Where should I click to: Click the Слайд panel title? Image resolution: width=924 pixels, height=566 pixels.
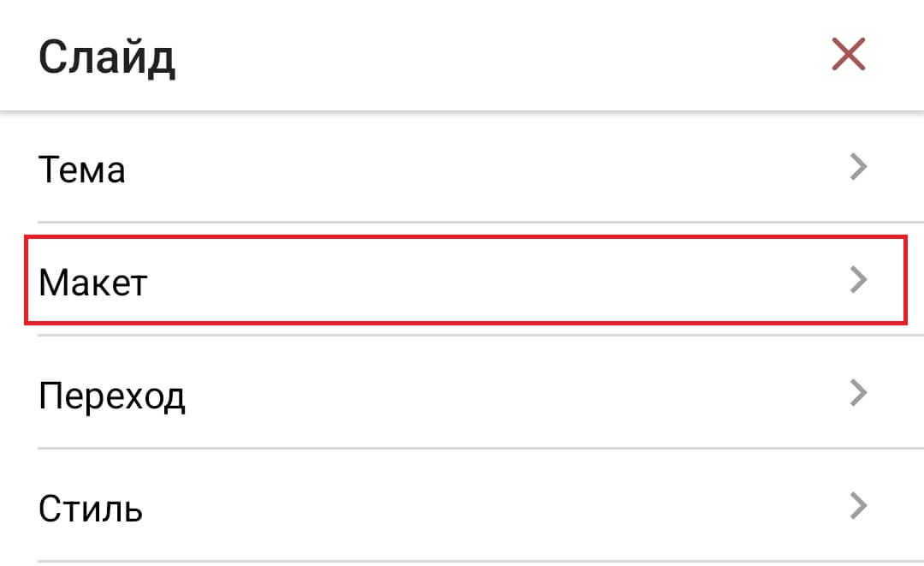coord(107,58)
